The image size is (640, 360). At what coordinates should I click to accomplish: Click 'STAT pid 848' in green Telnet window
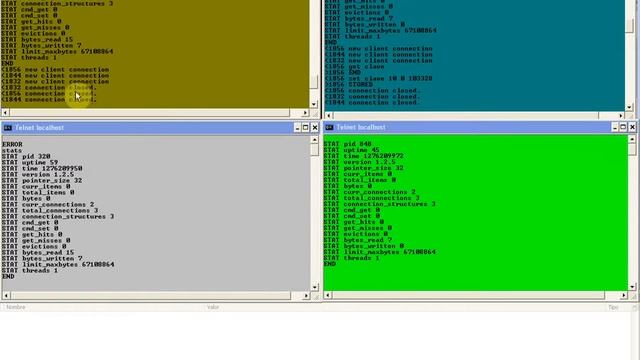pyautogui.click(x=348, y=144)
